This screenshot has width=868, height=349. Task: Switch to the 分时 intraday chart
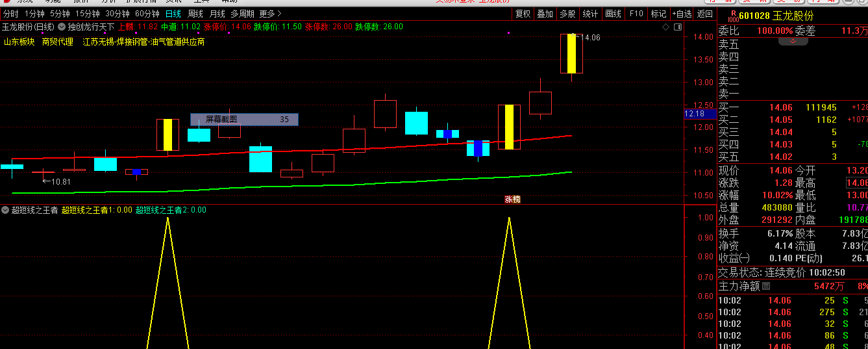[x=10, y=14]
